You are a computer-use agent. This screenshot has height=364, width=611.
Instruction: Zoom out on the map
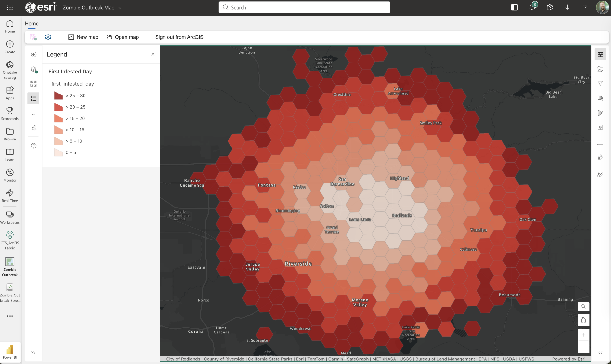[x=583, y=347]
